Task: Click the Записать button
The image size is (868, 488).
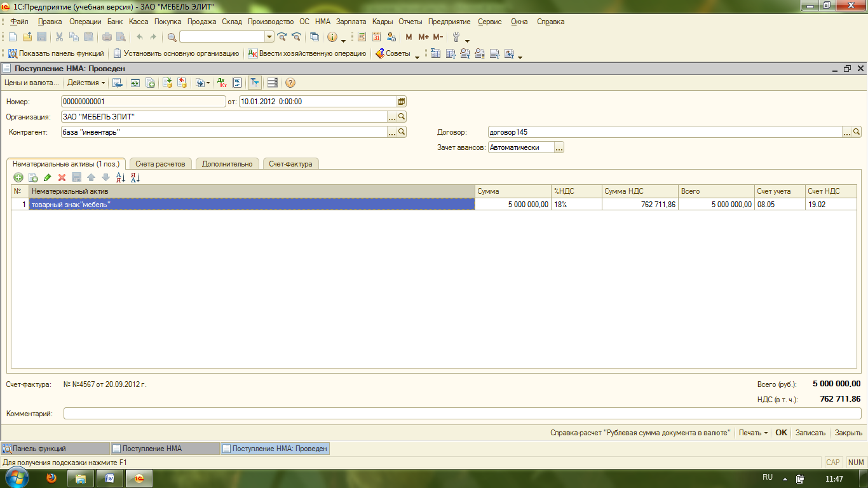Action: pos(810,433)
